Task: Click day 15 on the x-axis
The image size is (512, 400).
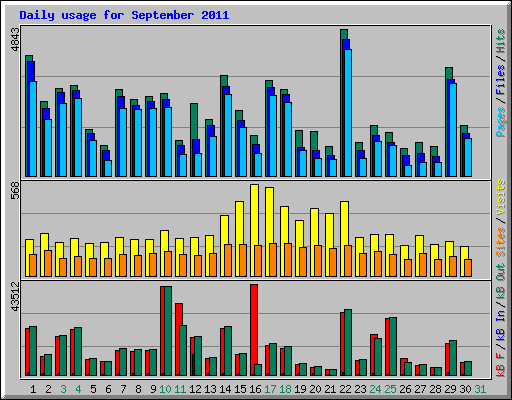Action: [240, 389]
